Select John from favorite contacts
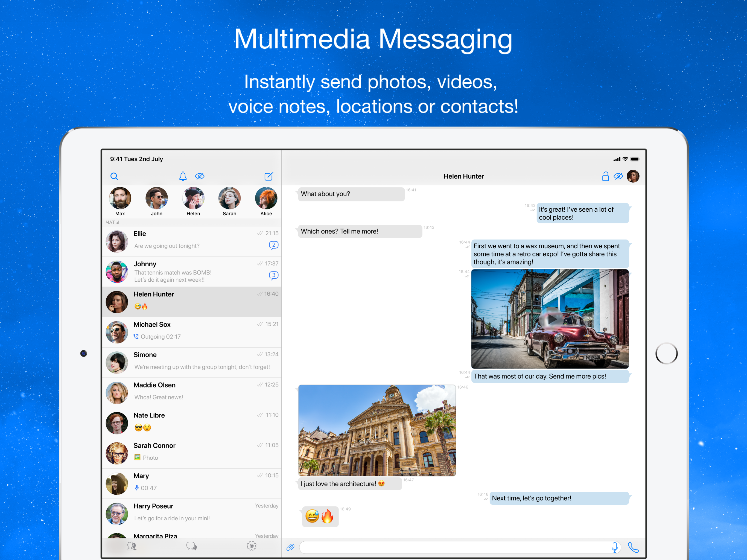 (x=156, y=202)
